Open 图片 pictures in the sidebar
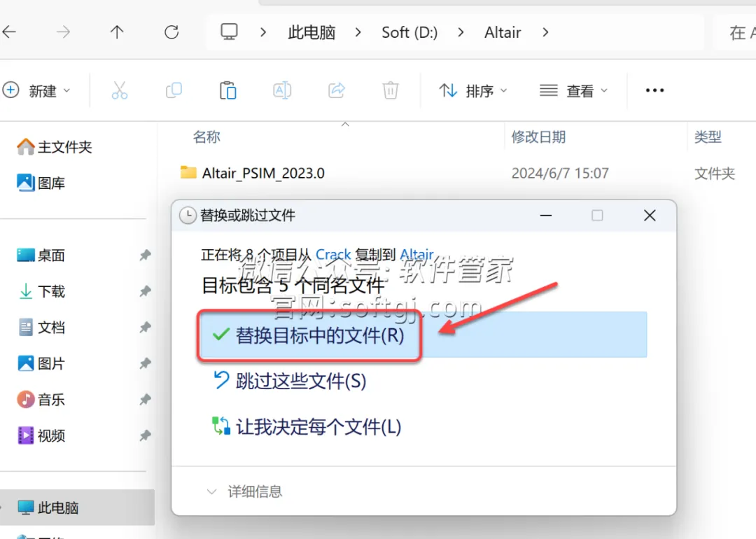Screen dimensions: 756x539 click(41, 363)
